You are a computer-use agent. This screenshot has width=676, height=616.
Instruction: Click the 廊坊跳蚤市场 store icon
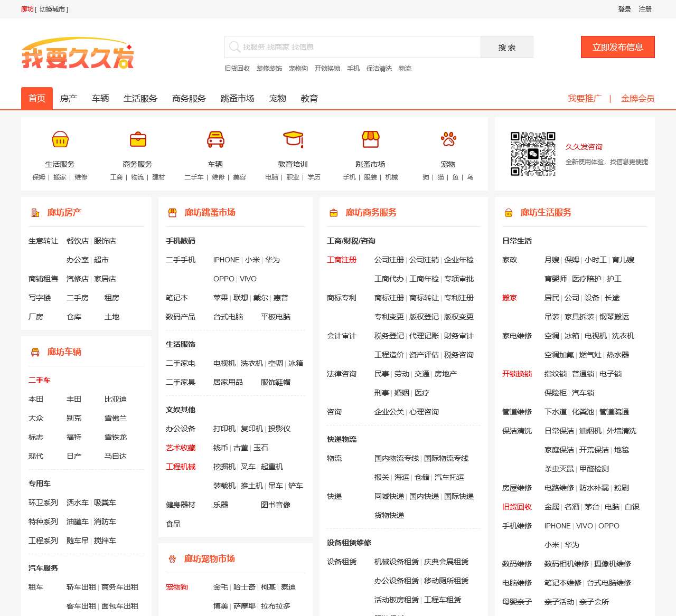point(172,213)
